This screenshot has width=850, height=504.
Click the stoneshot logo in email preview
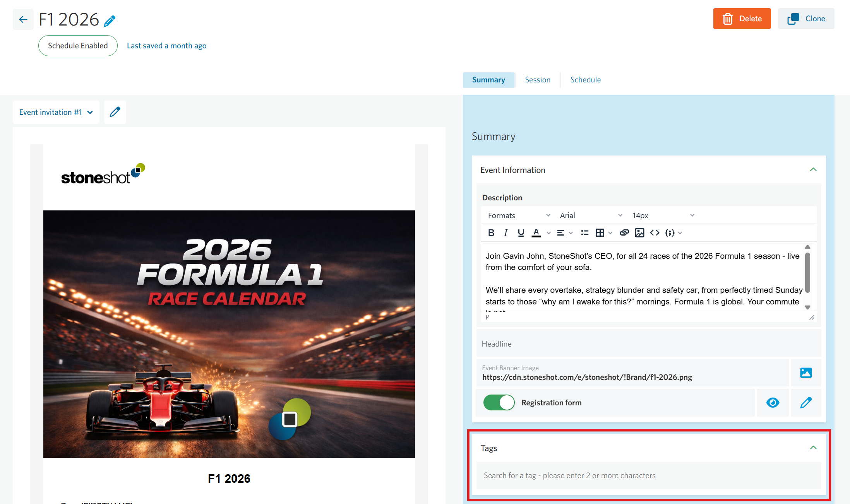click(x=103, y=174)
